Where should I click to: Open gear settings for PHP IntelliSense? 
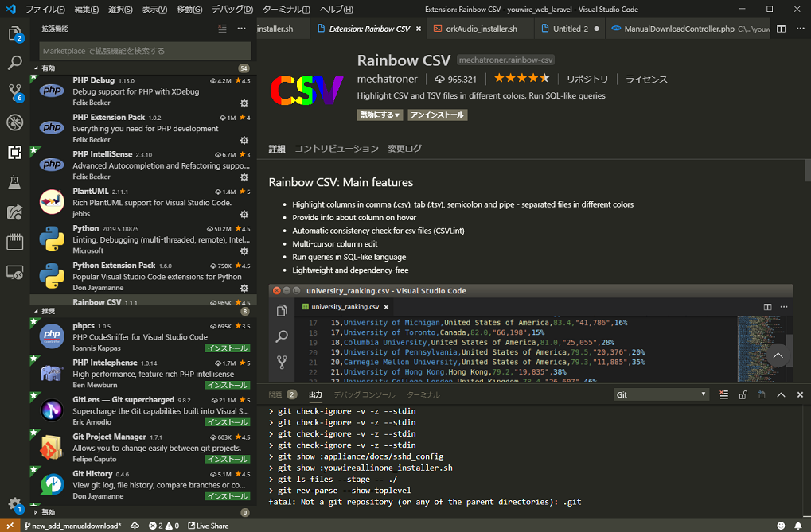point(244,177)
